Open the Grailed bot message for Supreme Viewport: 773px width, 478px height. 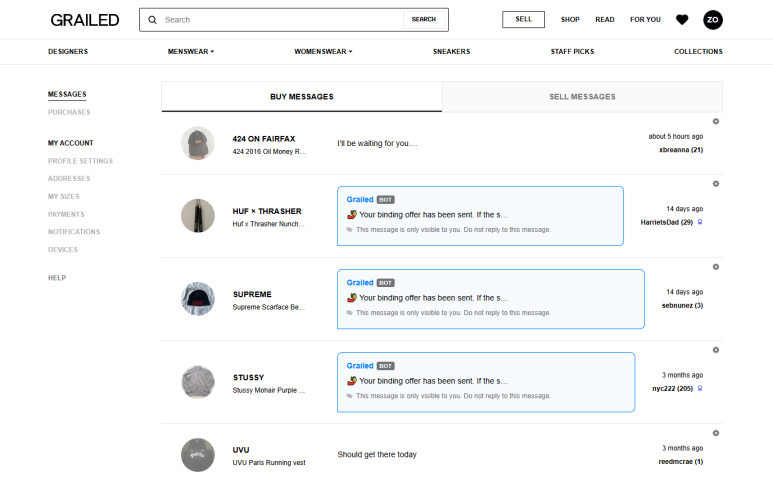(x=491, y=299)
